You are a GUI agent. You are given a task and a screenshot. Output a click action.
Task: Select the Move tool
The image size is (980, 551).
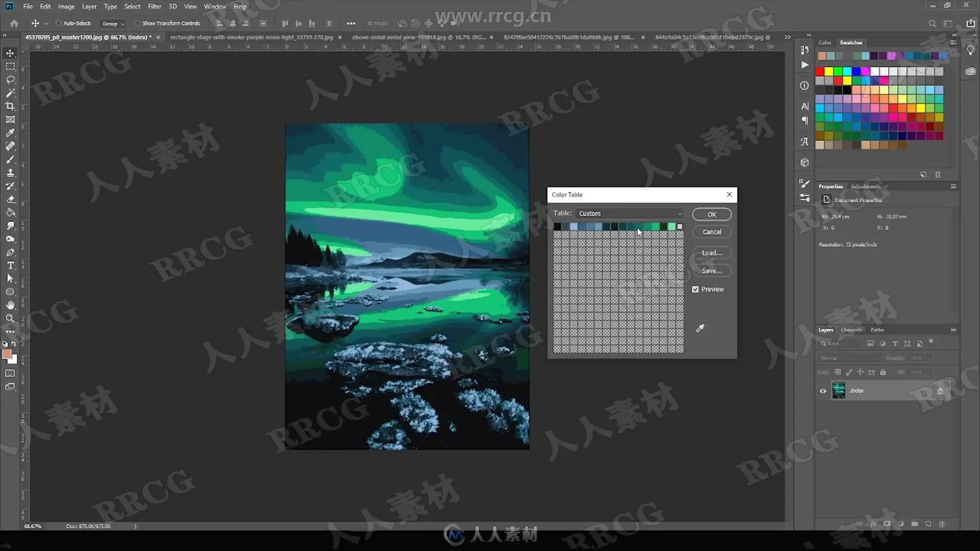[10, 53]
